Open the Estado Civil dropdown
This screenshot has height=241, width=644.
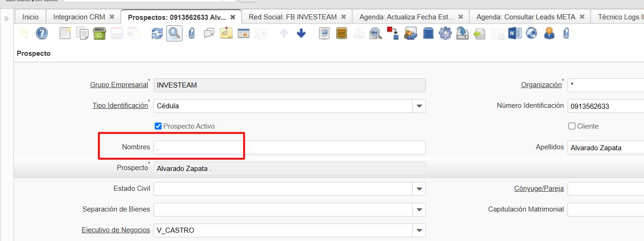[x=419, y=189]
